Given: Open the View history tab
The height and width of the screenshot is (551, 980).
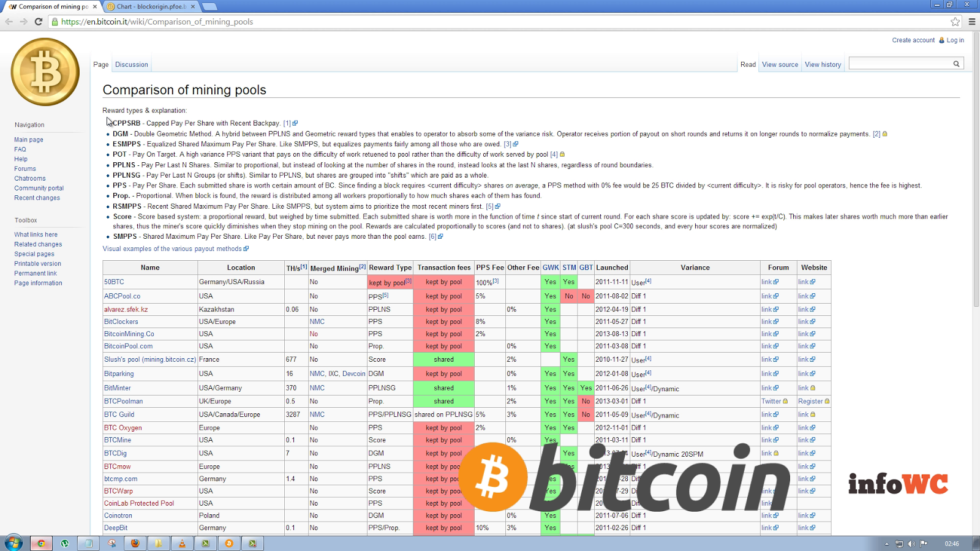Looking at the screenshot, I should tap(823, 64).
